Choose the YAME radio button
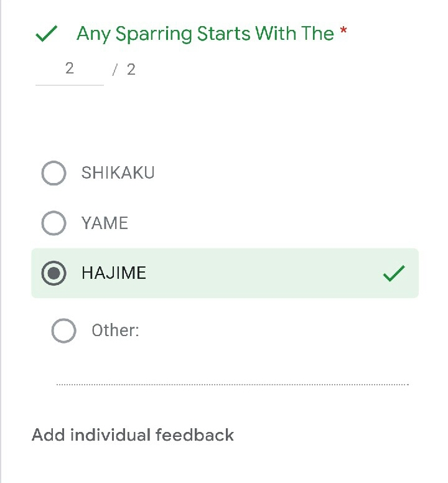448x483 pixels. pos(54,223)
